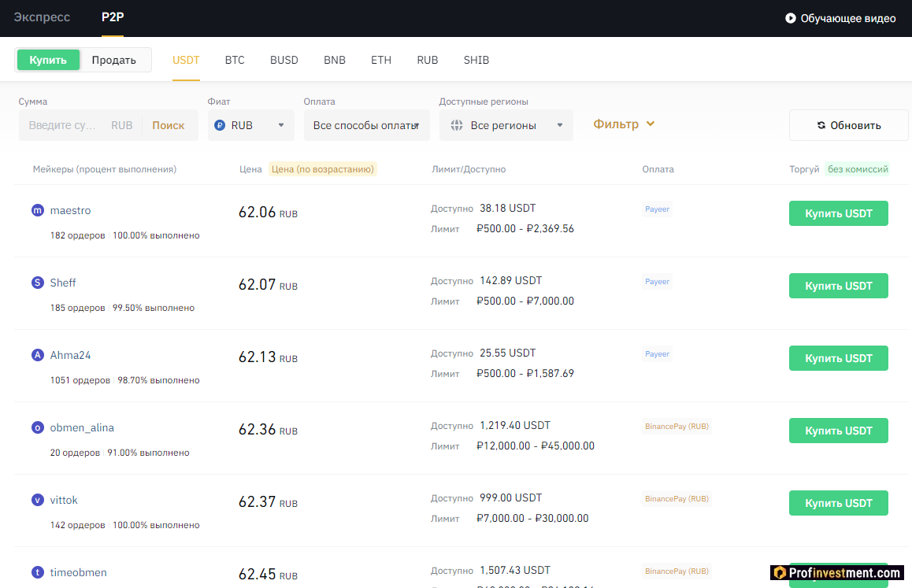912x588 pixels.
Task: Click the globe icon in regions selector
Action: click(x=457, y=125)
